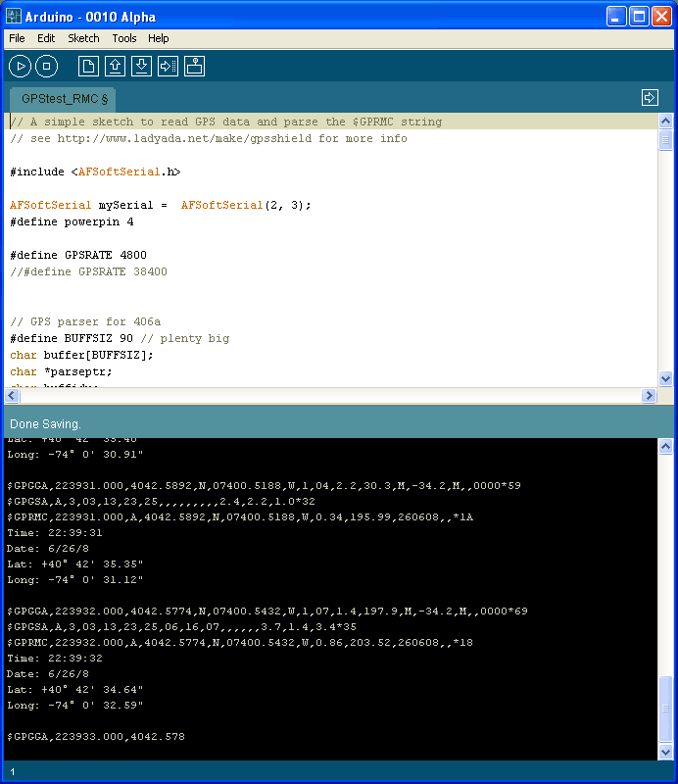Open the tab options arrow menu

(650, 97)
